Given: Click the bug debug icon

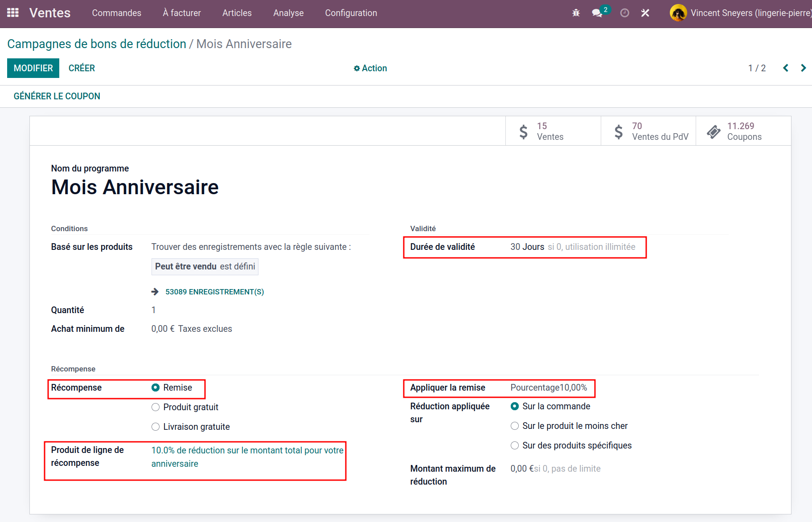Looking at the screenshot, I should point(576,13).
